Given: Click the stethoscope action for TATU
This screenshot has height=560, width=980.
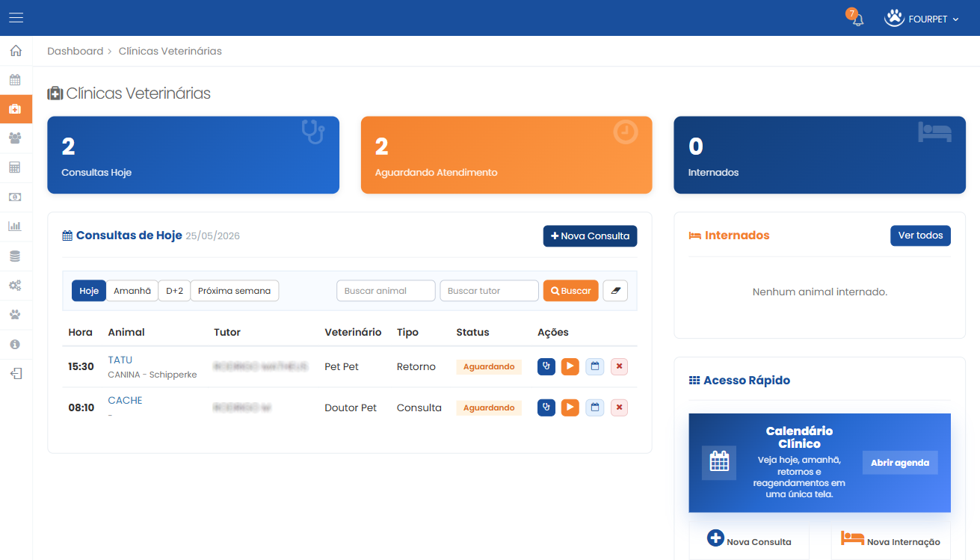Looking at the screenshot, I should click(x=546, y=367).
